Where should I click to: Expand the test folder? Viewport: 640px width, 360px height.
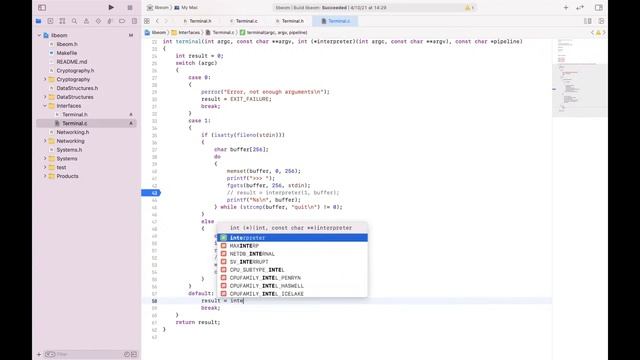coord(45,167)
